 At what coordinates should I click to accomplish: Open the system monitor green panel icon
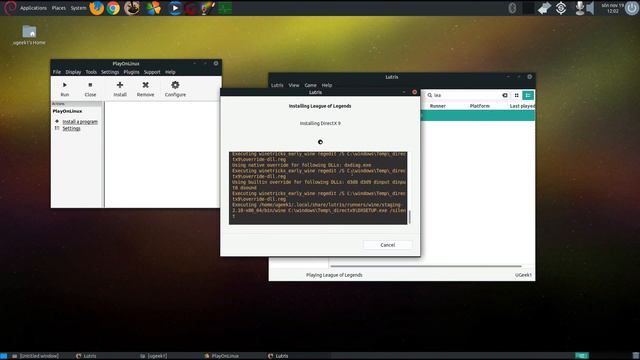point(224,8)
